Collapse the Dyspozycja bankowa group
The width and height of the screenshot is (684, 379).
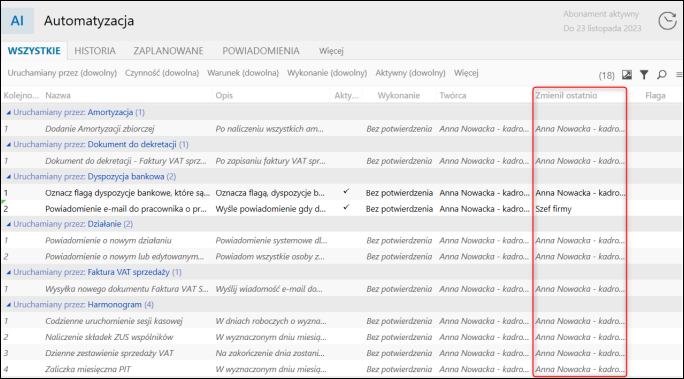8,177
